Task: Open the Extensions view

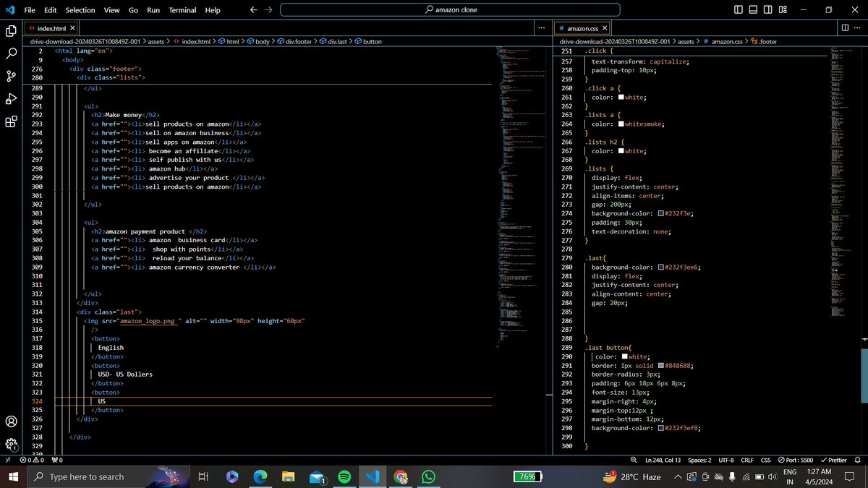Action: tap(11, 121)
